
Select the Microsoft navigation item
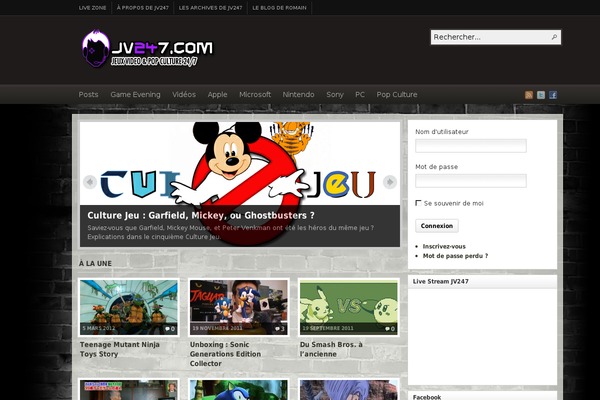[255, 95]
